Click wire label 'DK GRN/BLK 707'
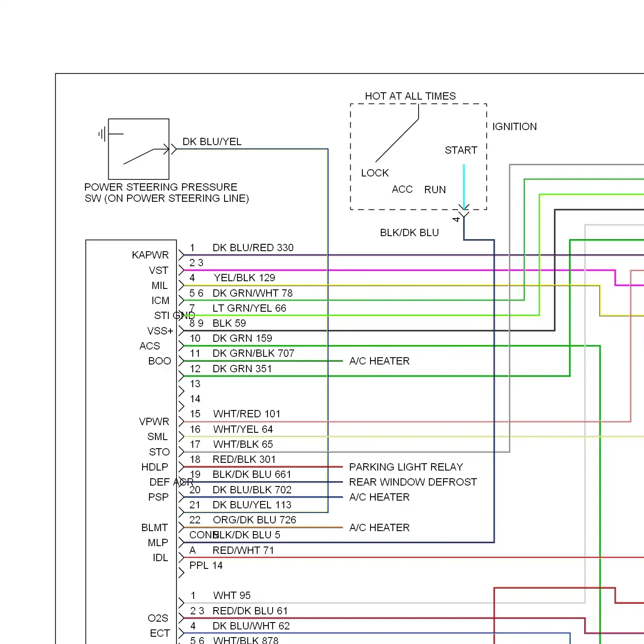The height and width of the screenshot is (644, 644). [x=253, y=353]
